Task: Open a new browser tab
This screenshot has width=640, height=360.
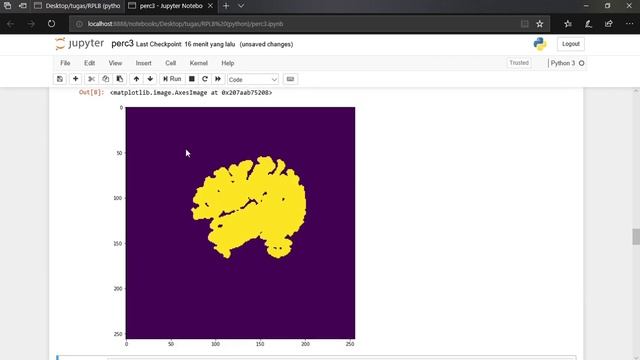Action: coord(226,6)
